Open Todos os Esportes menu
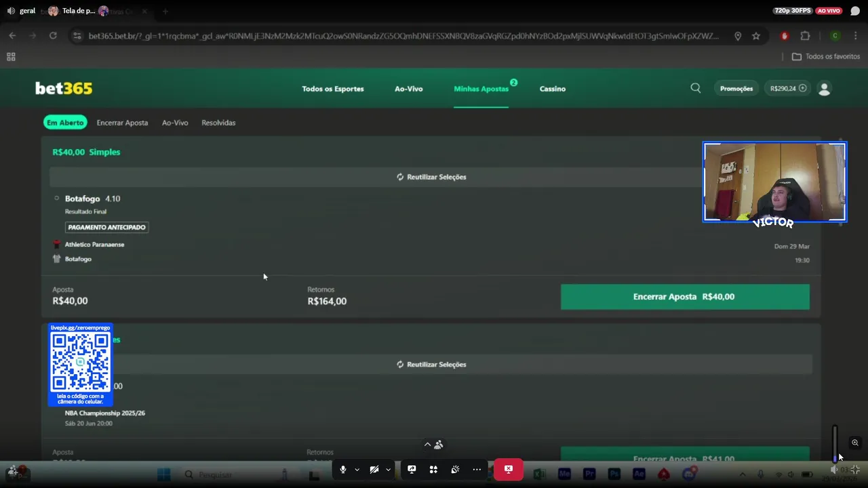Image resolution: width=868 pixels, height=488 pixels. click(333, 89)
